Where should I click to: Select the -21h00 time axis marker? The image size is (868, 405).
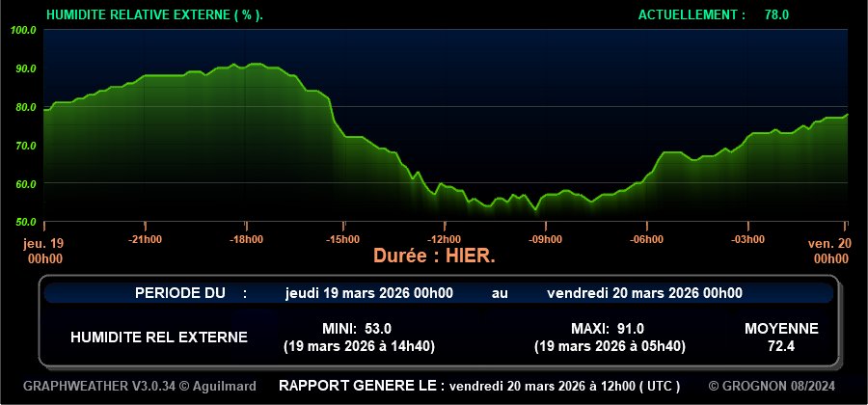point(146,239)
